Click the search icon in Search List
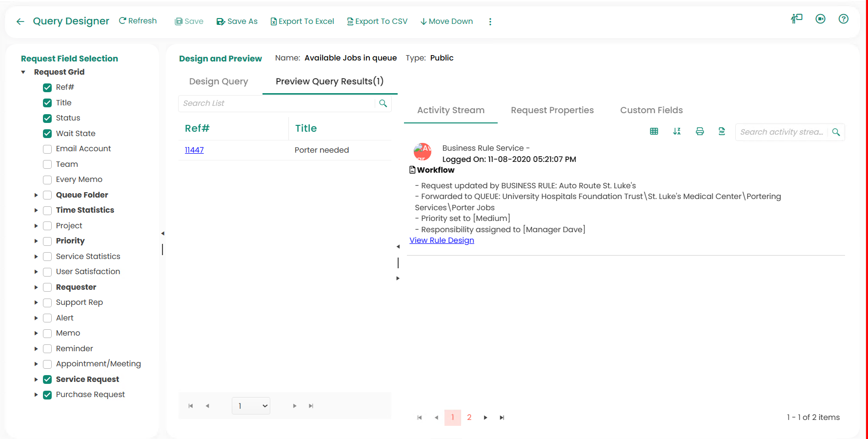The width and height of the screenshot is (868, 439). (x=383, y=103)
